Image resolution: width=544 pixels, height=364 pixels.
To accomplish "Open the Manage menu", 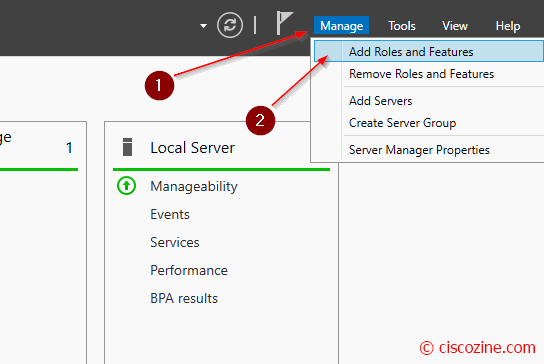I will [341, 26].
